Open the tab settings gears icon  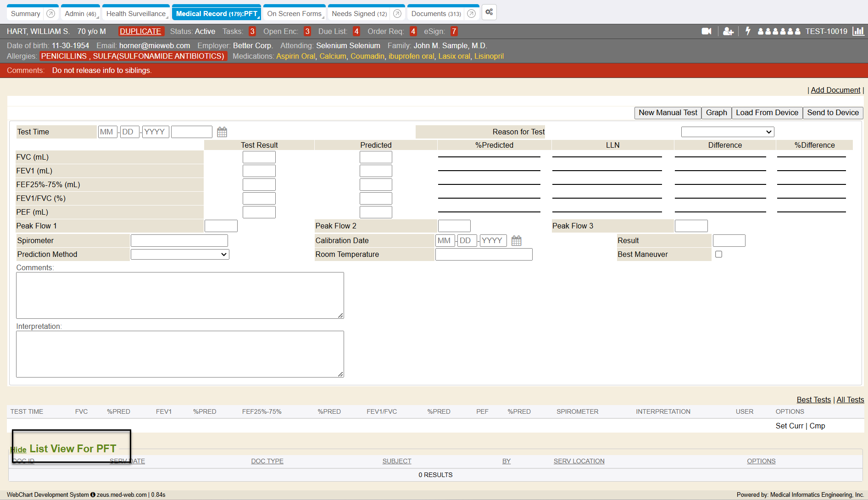[x=489, y=12]
